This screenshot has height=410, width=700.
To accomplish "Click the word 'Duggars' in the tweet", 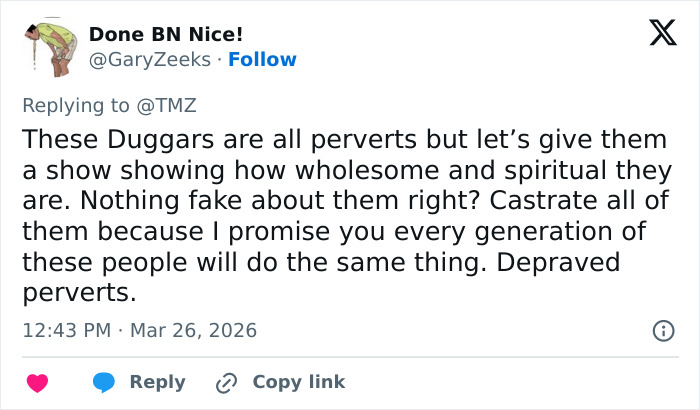I will (x=131, y=138).
